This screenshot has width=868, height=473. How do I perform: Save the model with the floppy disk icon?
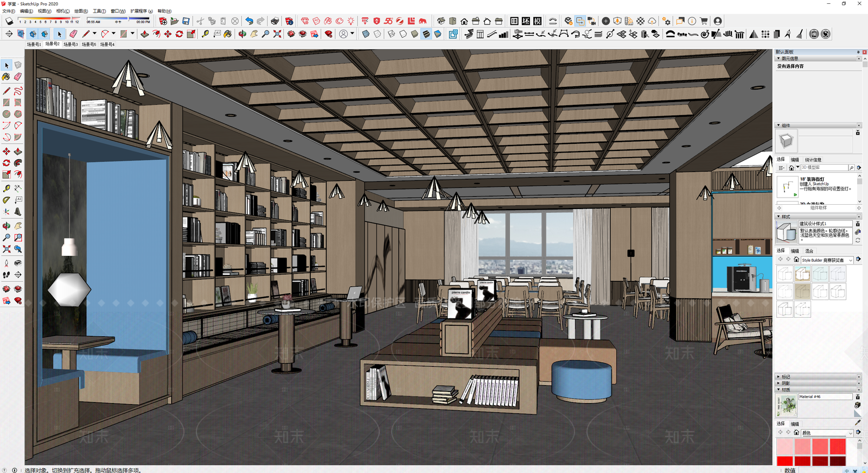pyautogui.click(x=186, y=21)
